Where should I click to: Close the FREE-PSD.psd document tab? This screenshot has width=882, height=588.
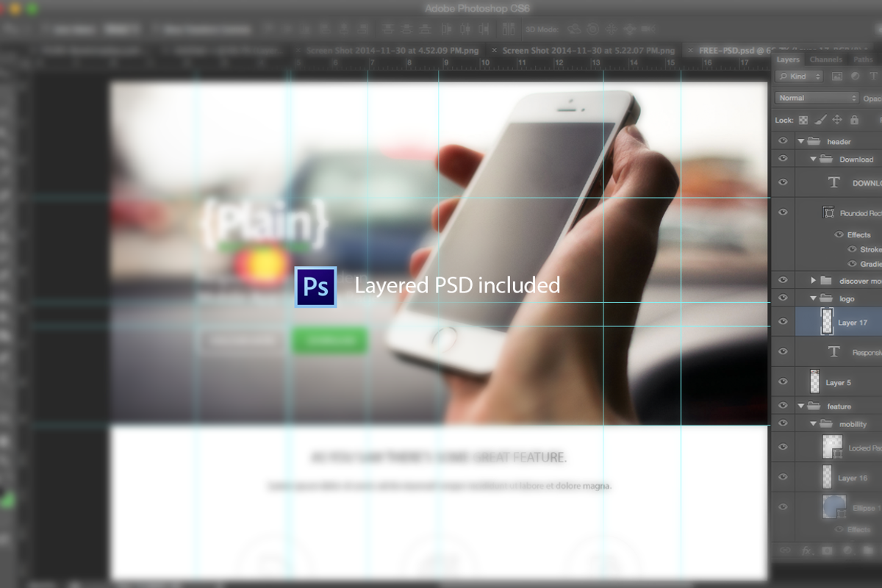(x=690, y=51)
